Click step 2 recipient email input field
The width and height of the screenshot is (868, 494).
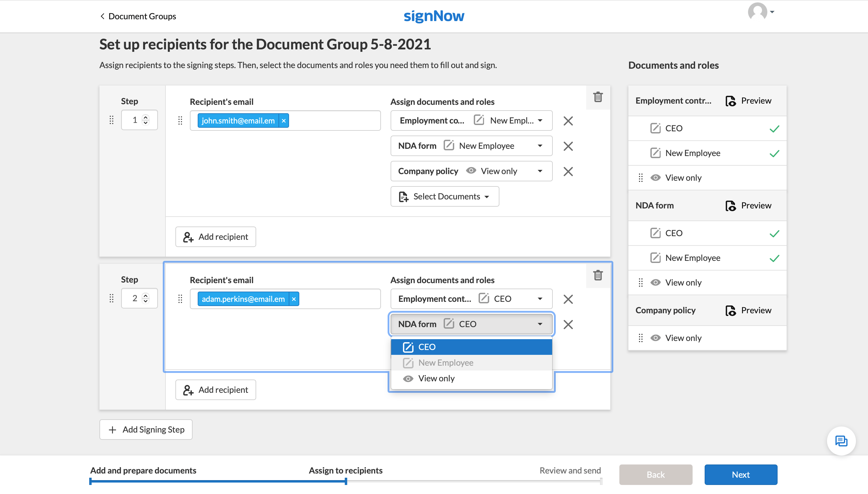click(339, 299)
